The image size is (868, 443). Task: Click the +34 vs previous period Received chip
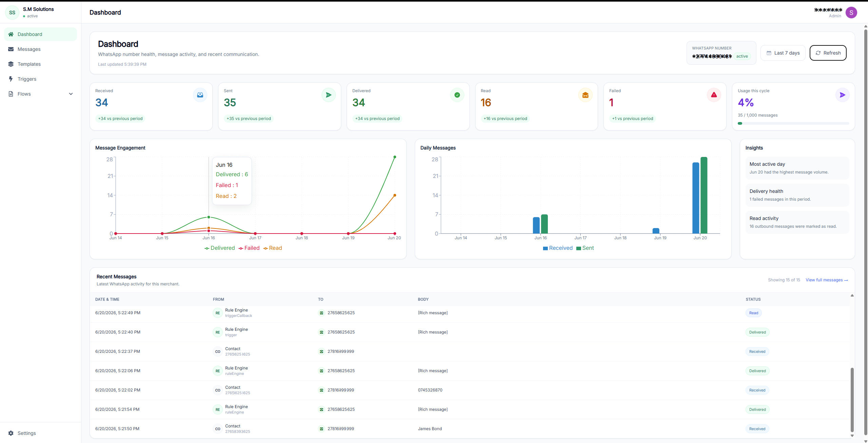(x=120, y=119)
